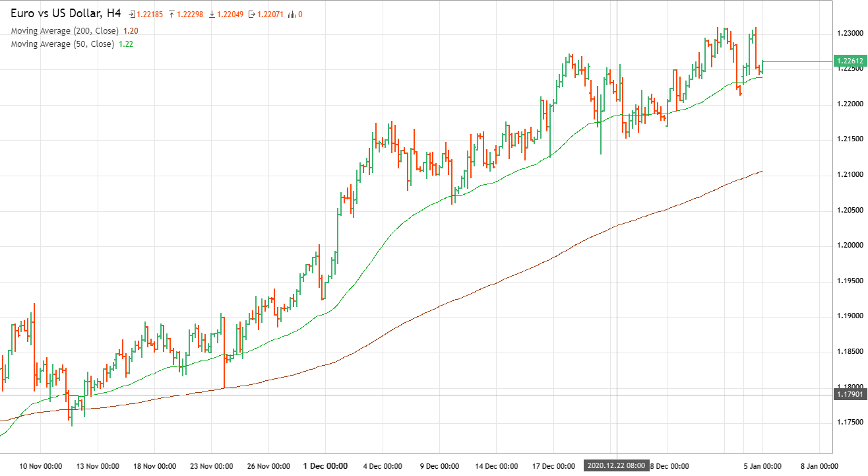Viewport: 868px width, 476px height.
Task: Click the crosshair price label 1.17901
Action: point(851,394)
